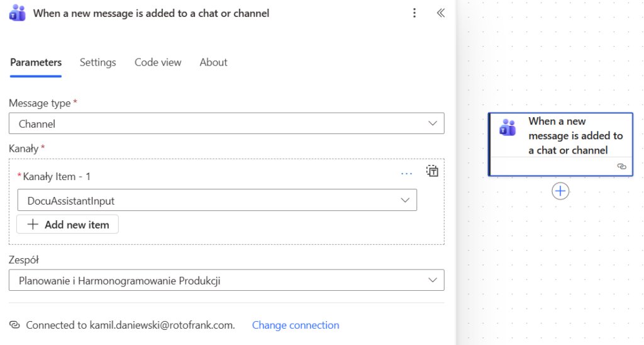Click the Message type label

click(40, 103)
